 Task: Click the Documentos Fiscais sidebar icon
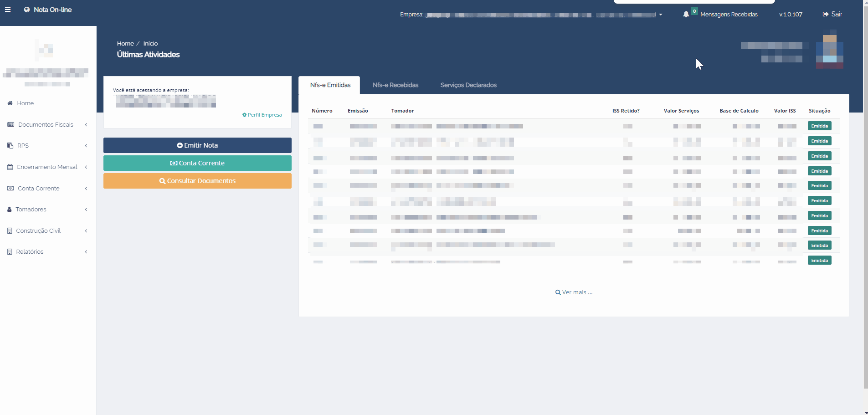pyautogui.click(x=10, y=125)
